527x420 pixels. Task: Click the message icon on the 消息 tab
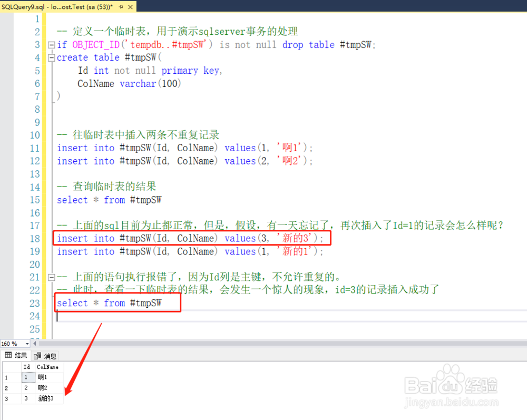coord(37,356)
